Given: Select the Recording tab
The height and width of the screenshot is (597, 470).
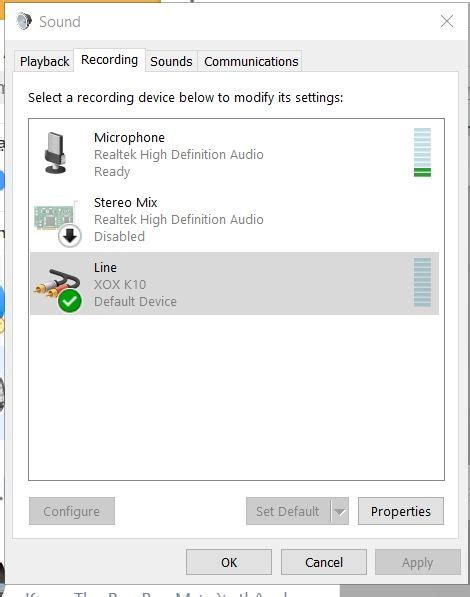Looking at the screenshot, I should tap(109, 60).
